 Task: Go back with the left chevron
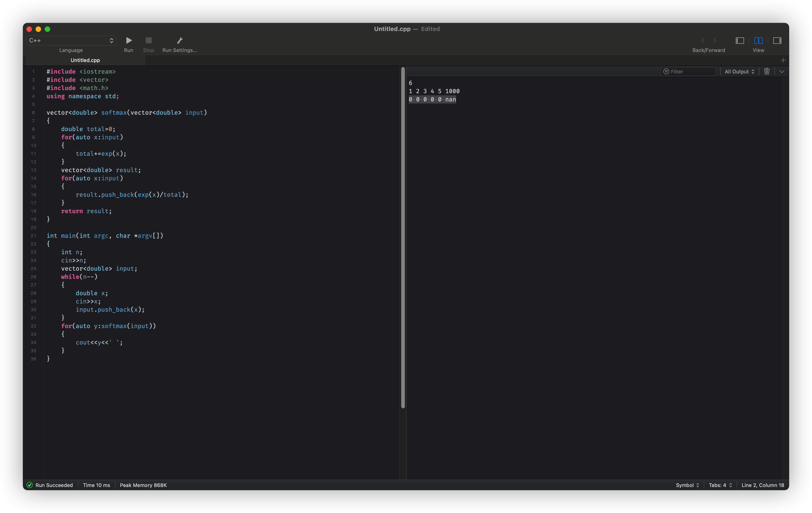pyautogui.click(x=703, y=40)
